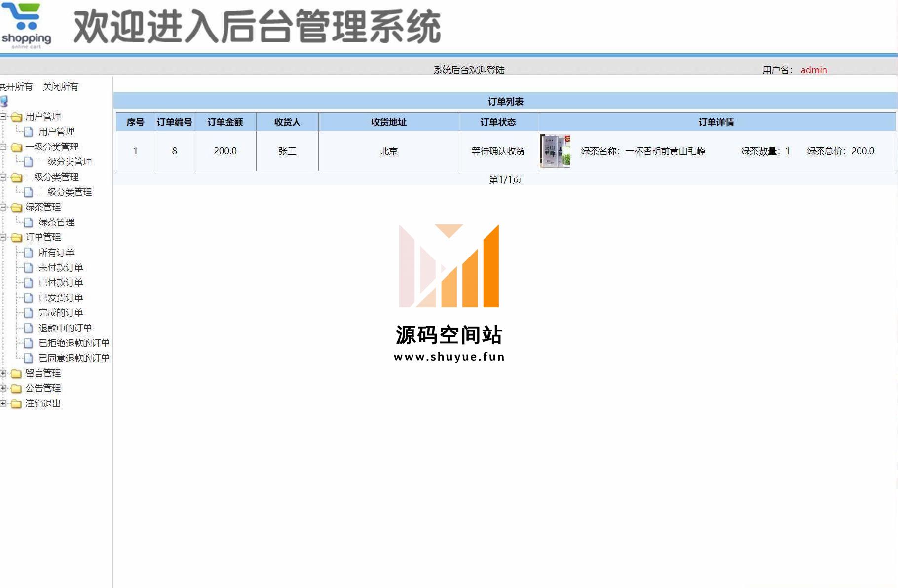Screen dimensions: 898x588
Task: Select 已同意退款的订单 menu entry
Action: tap(74, 358)
